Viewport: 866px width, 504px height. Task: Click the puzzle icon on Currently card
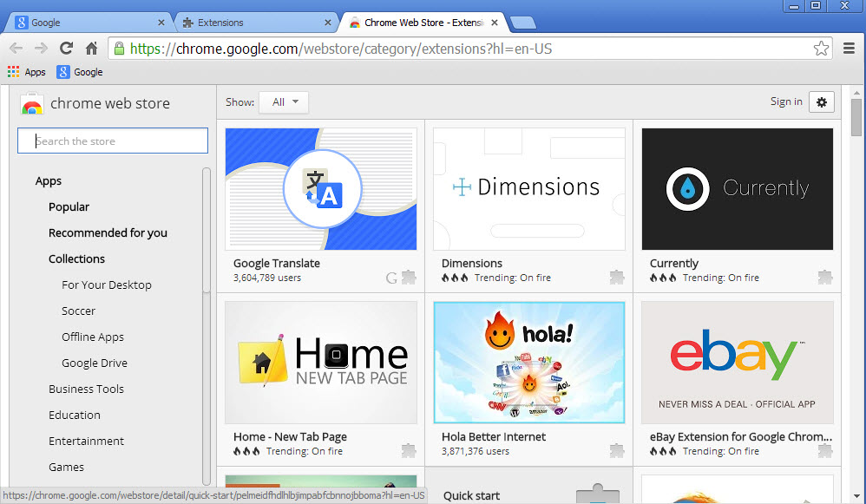[x=825, y=277]
